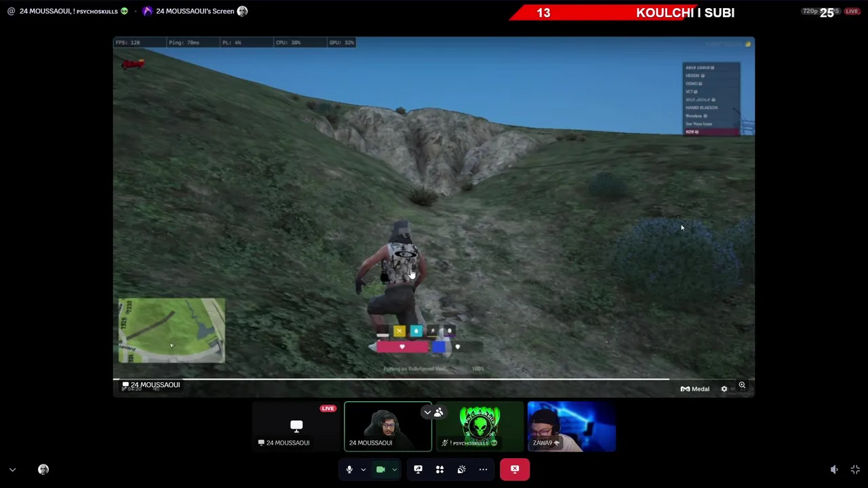Select the PSYCHOSKULLS participant tile

480,427
